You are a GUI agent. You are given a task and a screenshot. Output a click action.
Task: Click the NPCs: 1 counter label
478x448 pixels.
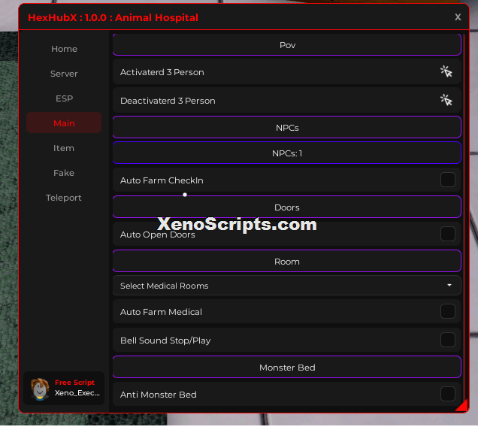[286, 153]
